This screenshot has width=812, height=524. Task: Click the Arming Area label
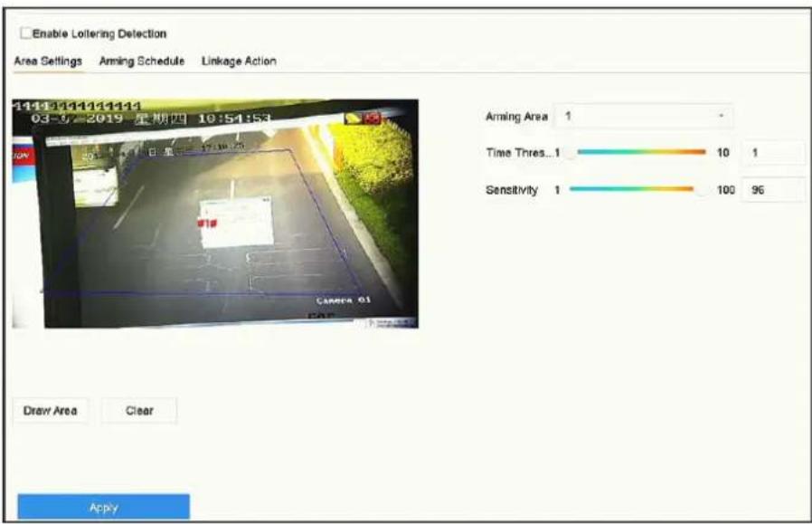[x=516, y=117]
